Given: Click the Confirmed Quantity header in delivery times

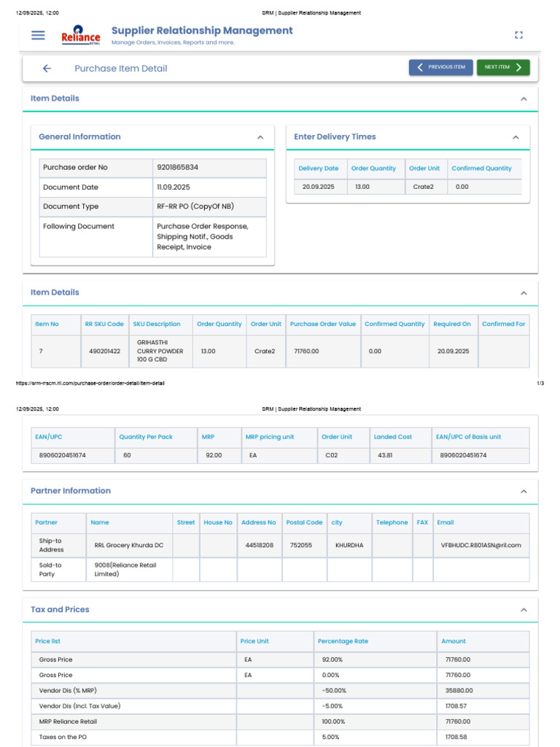Looking at the screenshot, I should [x=481, y=169].
